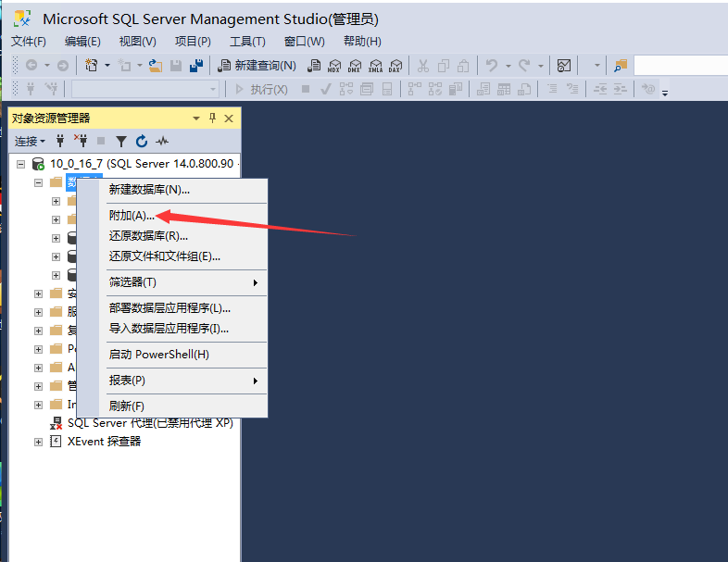Image resolution: width=728 pixels, height=562 pixels.
Task: Expand the XEvent 探查器 tree node
Action: [38, 442]
